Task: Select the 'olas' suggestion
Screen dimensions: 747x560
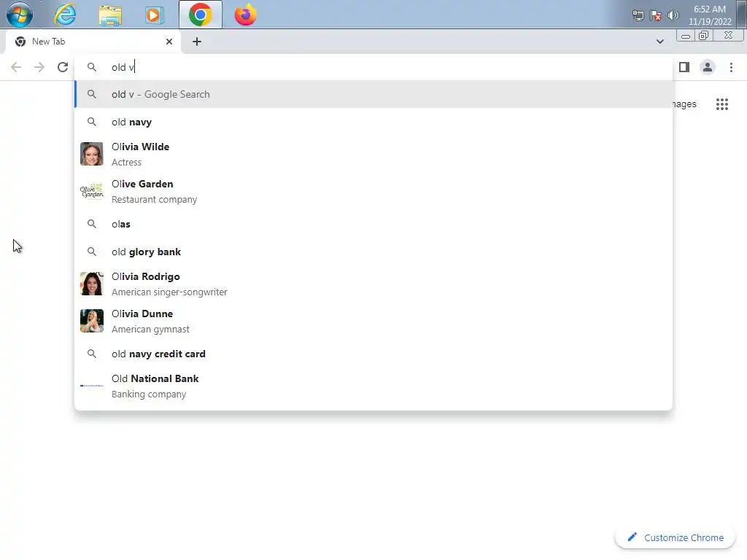Action: pos(373,224)
